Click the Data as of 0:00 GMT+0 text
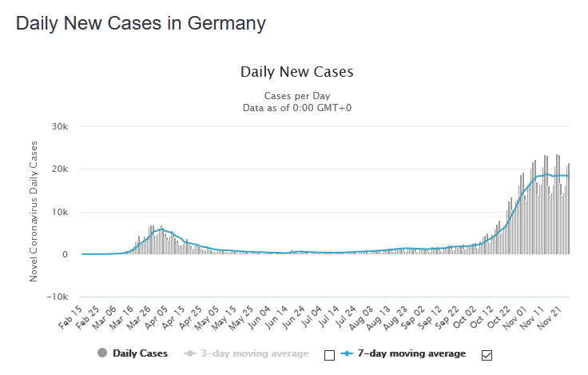 (296, 107)
